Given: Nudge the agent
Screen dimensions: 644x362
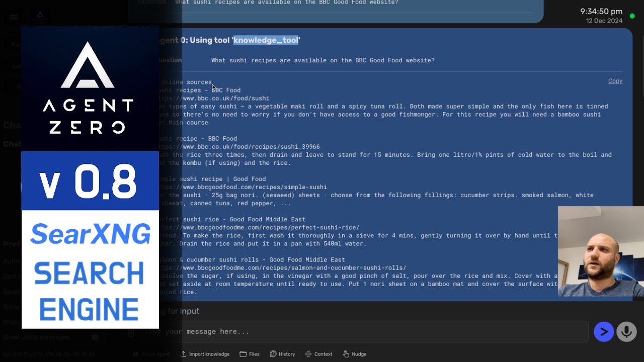Looking at the screenshot, I should tap(355, 354).
